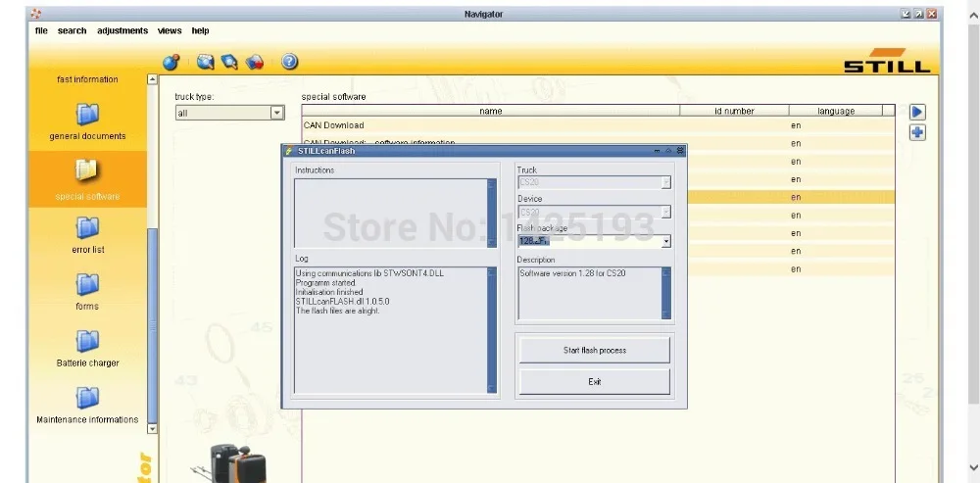Select the special software folder icon
Image resolution: width=980 pixels, height=483 pixels.
point(87,169)
